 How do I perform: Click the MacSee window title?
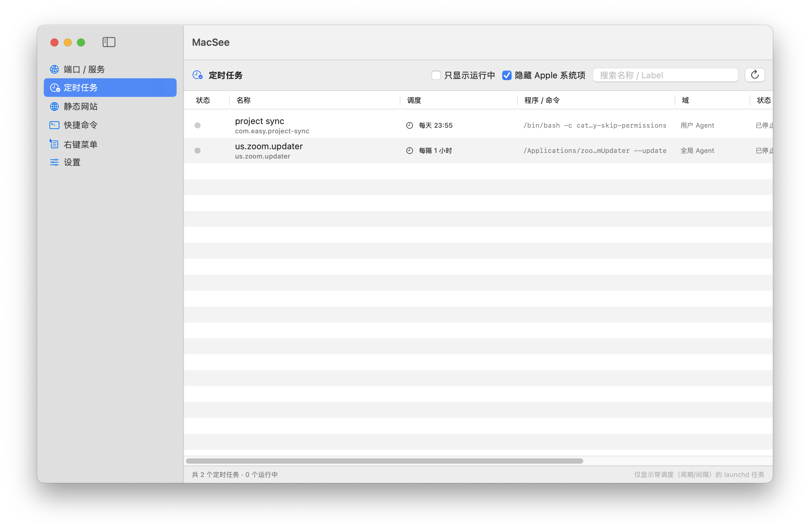coord(211,42)
